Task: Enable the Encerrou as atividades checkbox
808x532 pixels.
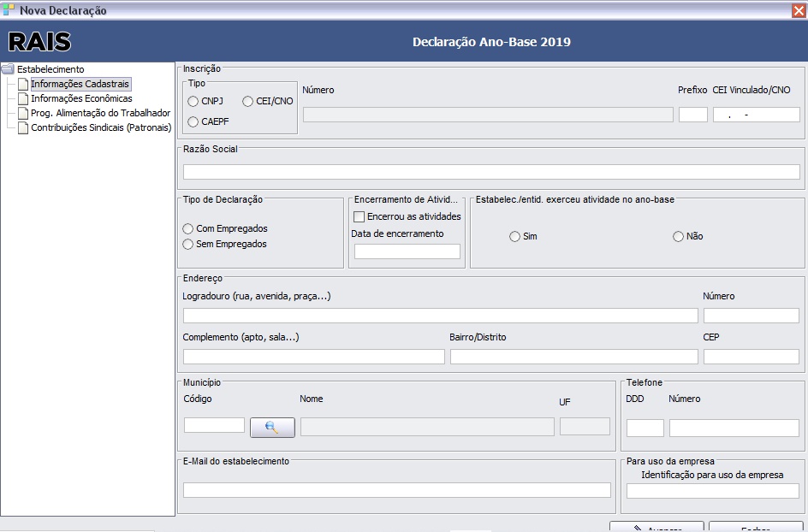Action: coord(359,216)
